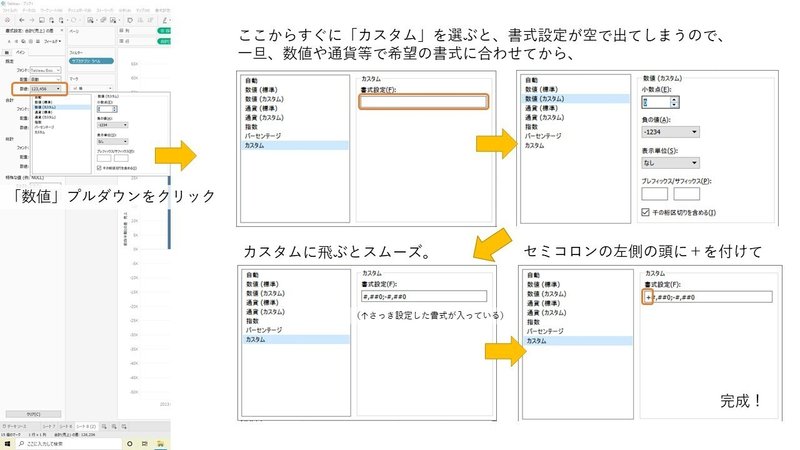The width and height of the screenshot is (800, 450).
Task: Open the データ menu in Tableau
Action: (29, 10)
